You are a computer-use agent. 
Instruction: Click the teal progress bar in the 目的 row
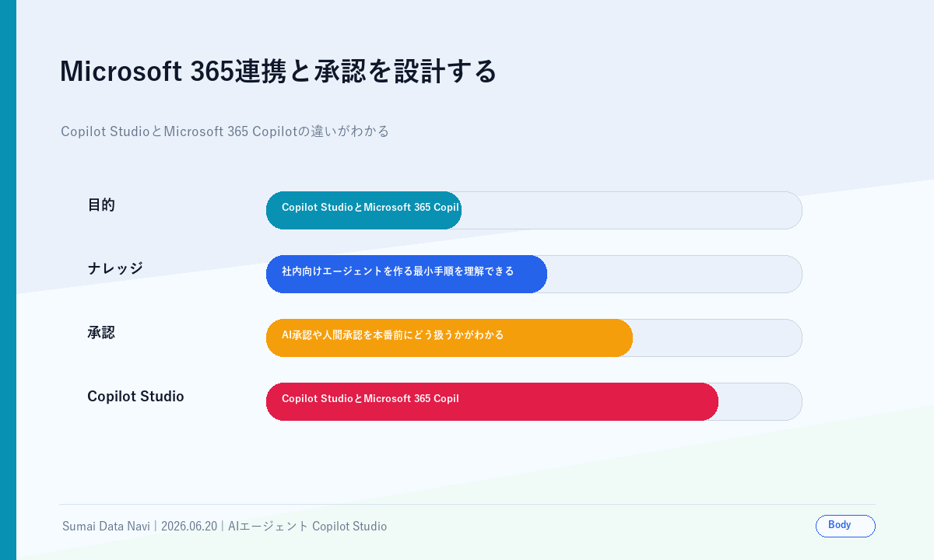pos(364,211)
